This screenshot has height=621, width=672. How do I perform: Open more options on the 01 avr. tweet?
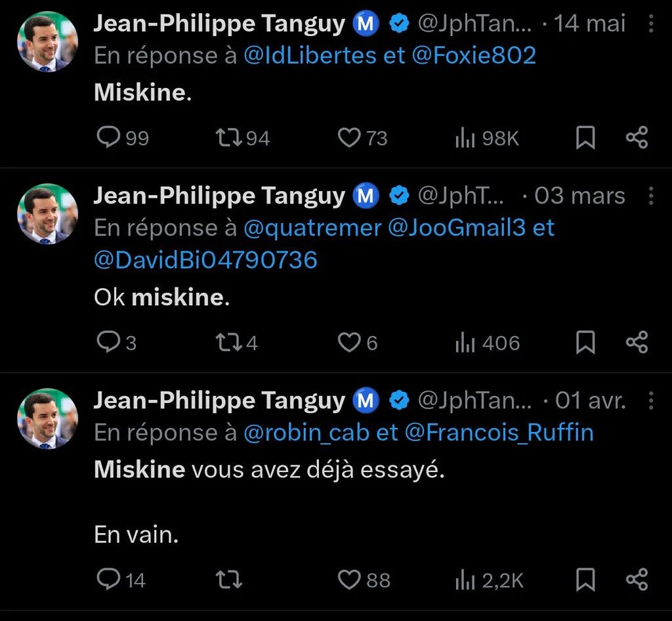650,400
